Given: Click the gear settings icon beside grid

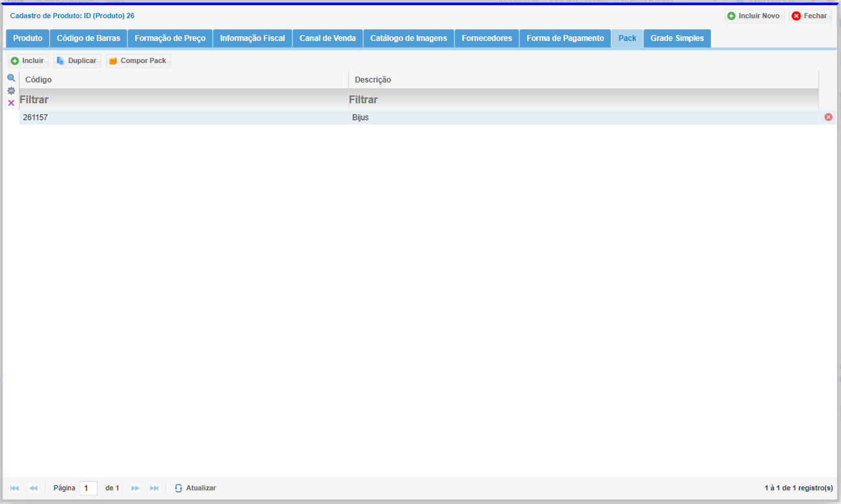Looking at the screenshot, I should [x=11, y=91].
